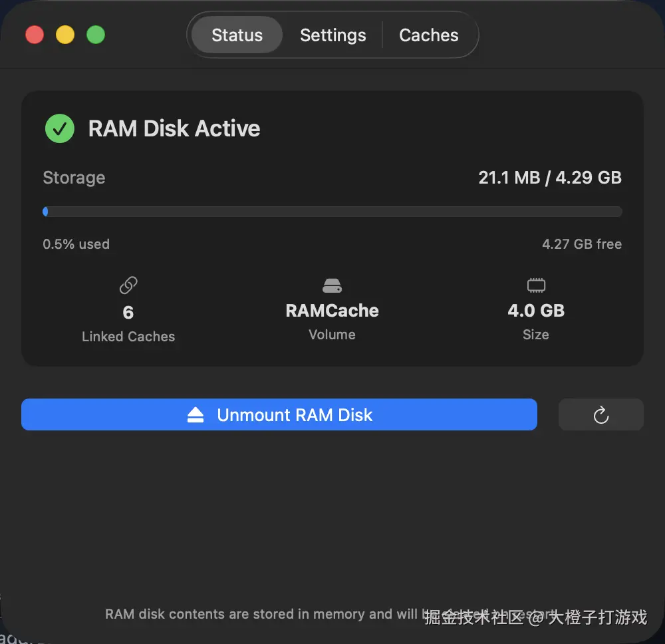The height and width of the screenshot is (644, 665).
Task: Open the Settings tab
Action: 333,35
